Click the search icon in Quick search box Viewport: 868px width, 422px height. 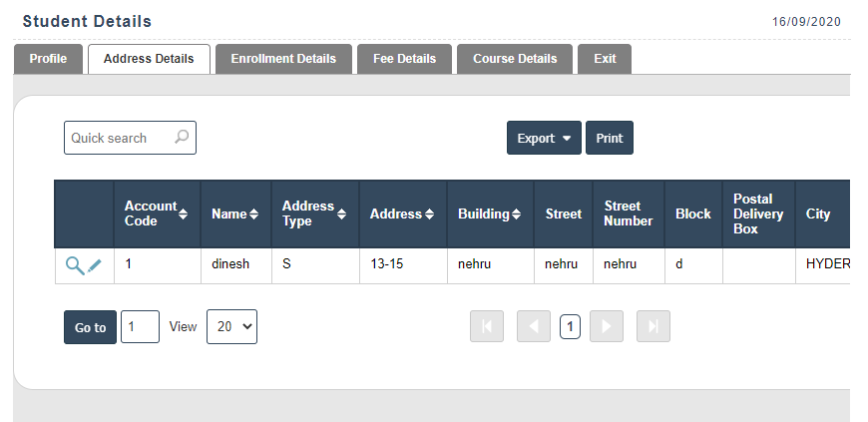182,138
